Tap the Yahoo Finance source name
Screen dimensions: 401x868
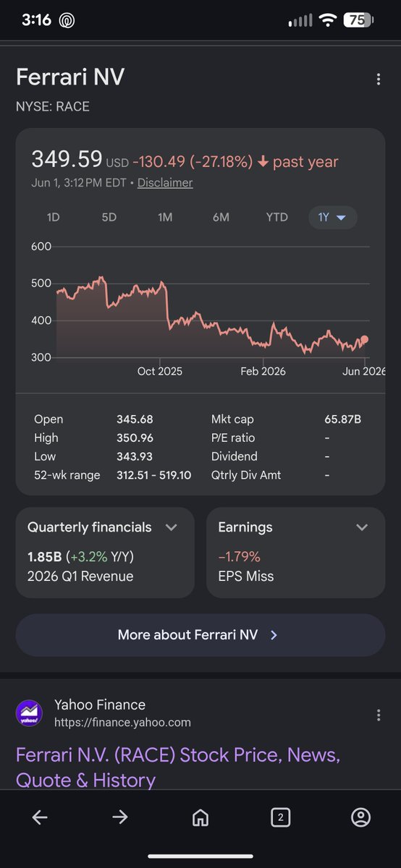100,705
